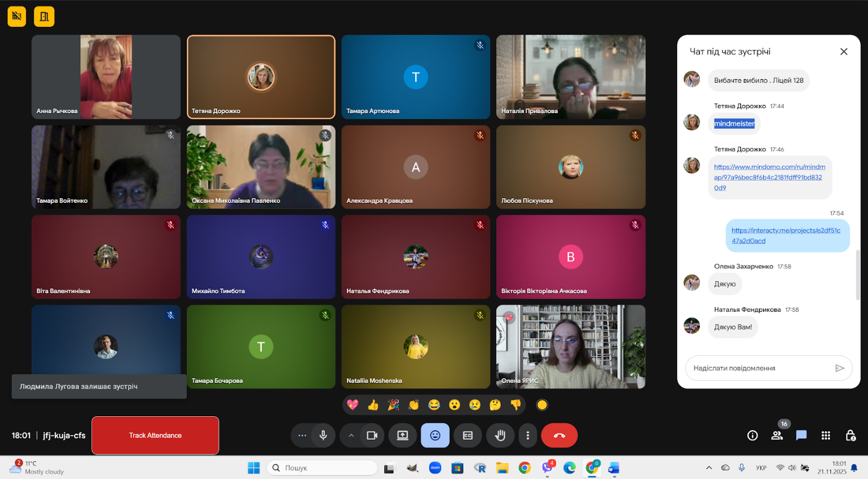868x479 pixels.
Task: Click the red Track Attendance button
Action: tap(155, 436)
